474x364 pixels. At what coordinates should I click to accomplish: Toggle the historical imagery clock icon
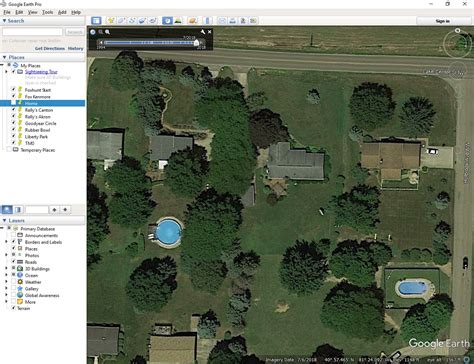(x=167, y=21)
